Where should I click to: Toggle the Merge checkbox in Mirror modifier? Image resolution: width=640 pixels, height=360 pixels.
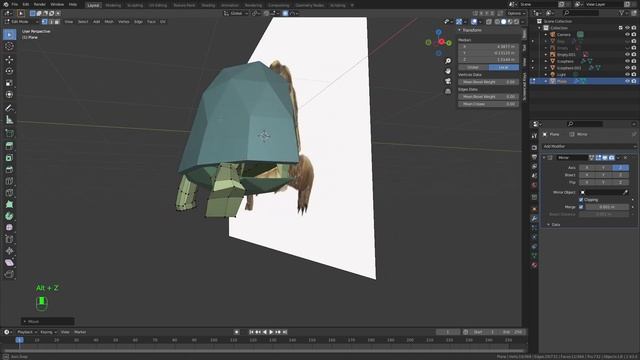point(581,207)
